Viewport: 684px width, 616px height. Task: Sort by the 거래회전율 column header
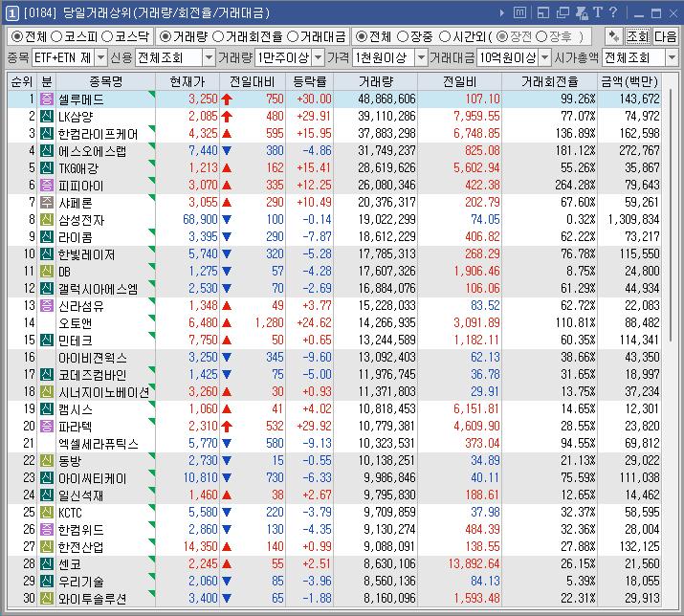pos(549,81)
